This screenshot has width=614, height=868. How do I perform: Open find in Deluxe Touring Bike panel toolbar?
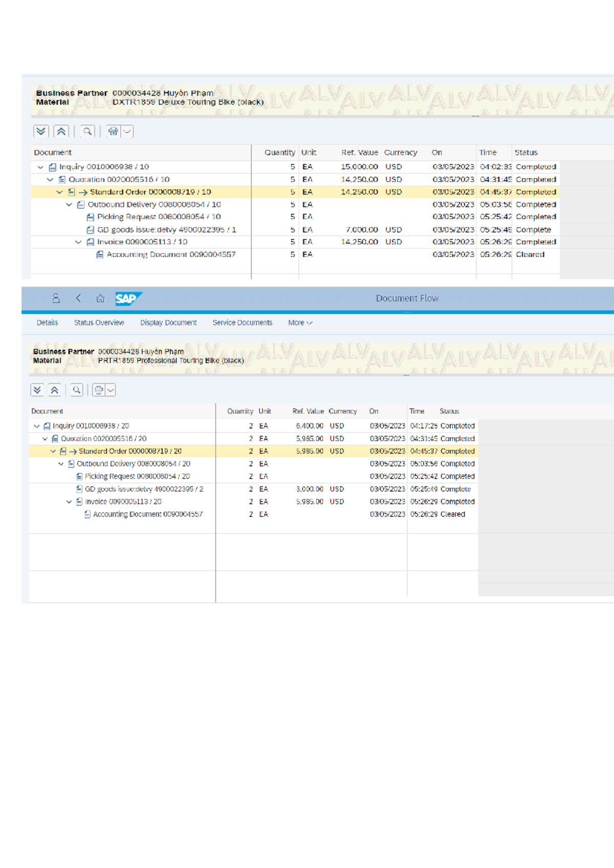(x=87, y=132)
